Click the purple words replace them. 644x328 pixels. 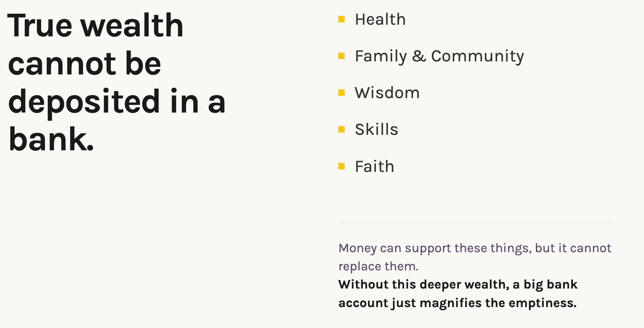coord(378,266)
